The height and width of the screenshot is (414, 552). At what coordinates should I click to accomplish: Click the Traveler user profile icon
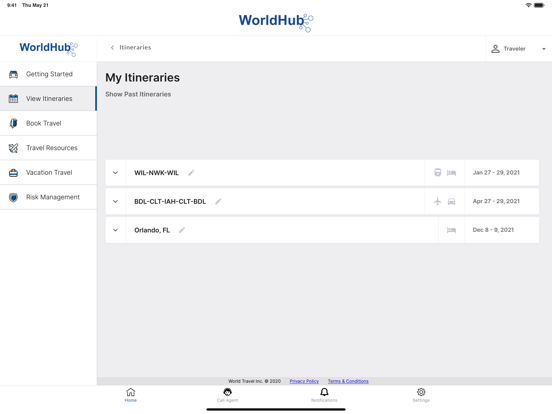(x=495, y=49)
